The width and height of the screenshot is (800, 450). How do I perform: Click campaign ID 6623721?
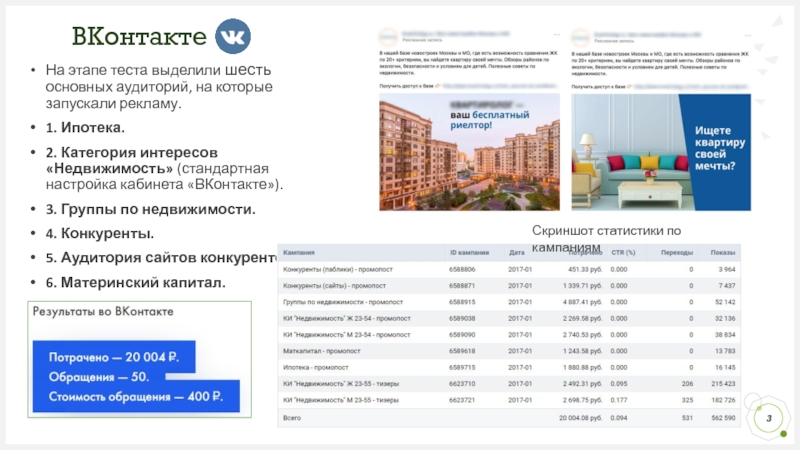click(462, 400)
